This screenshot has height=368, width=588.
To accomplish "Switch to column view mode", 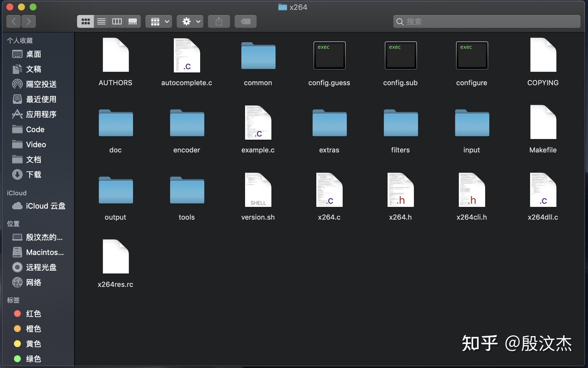I will pyautogui.click(x=117, y=21).
